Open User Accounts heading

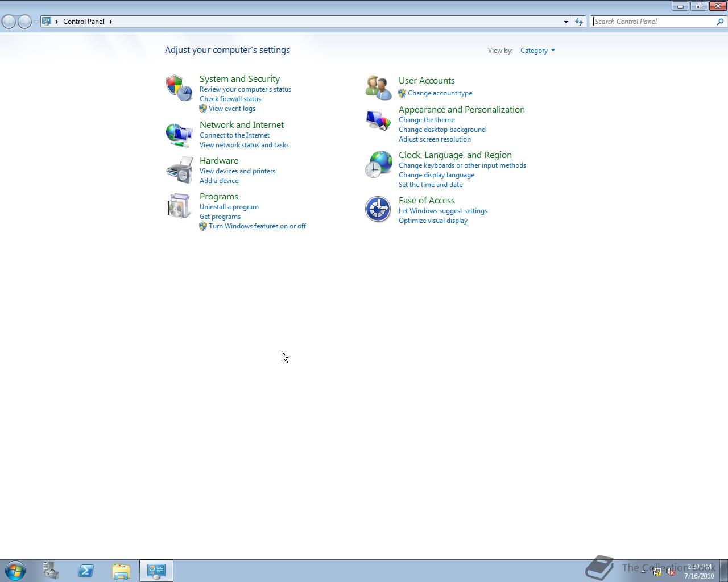(427, 81)
